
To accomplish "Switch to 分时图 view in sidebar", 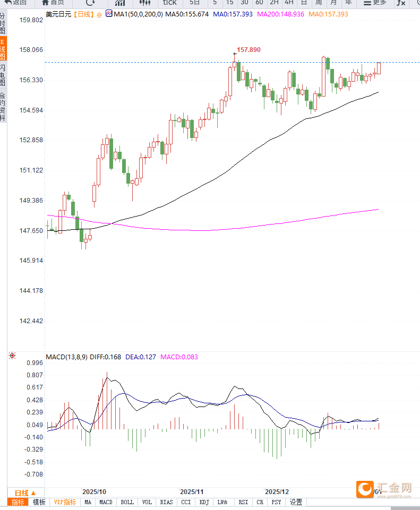I will click(3, 24).
